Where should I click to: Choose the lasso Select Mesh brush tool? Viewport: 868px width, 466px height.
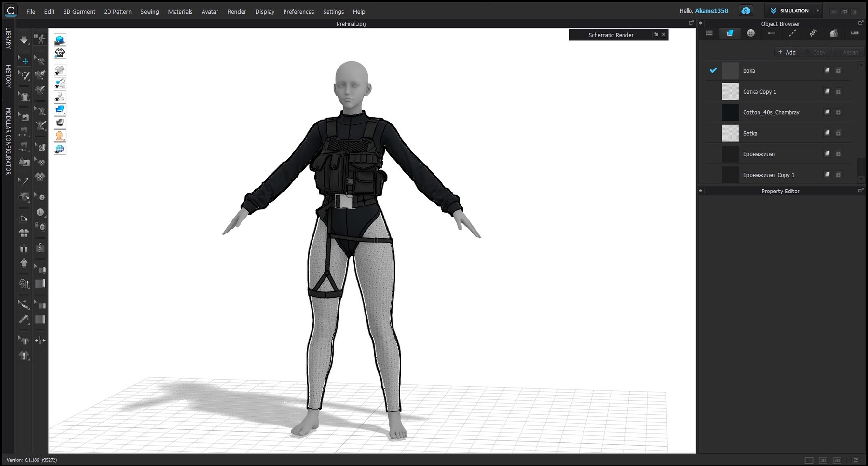(x=24, y=75)
